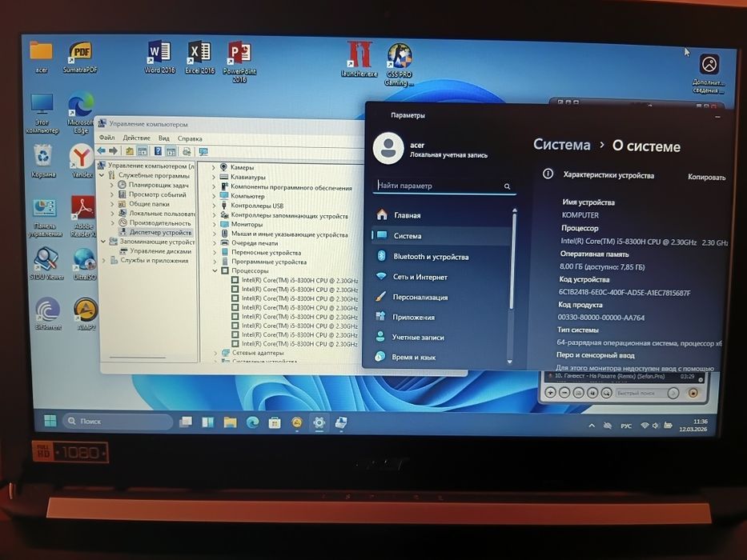Select Приложения in Settings sidebar
Screen dimensions: 747x560
[x=440, y=317]
